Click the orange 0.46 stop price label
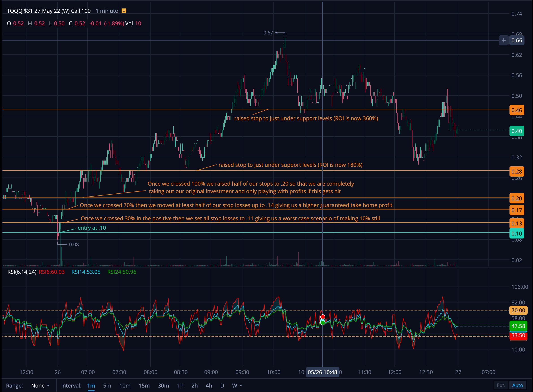The height and width of the screenshot is (392, 533). (517, 110)
